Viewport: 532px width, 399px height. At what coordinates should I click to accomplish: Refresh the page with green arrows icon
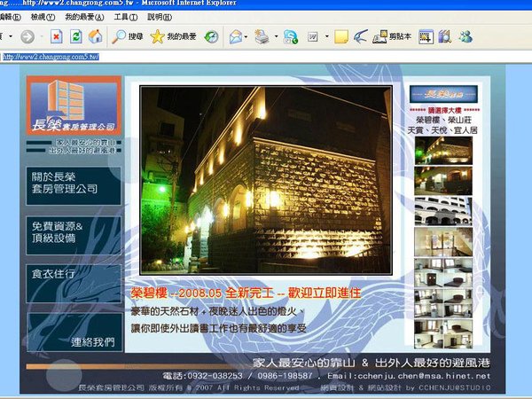(x=76, y=36)
